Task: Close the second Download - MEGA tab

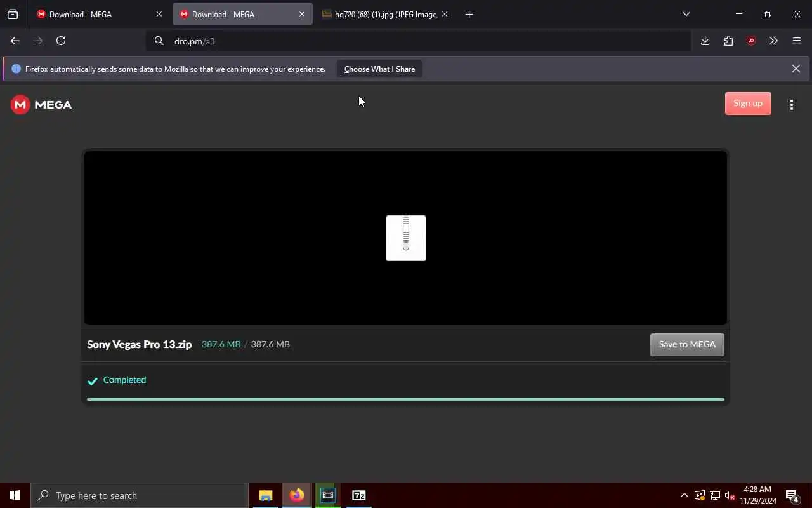Action: point(302,14)
